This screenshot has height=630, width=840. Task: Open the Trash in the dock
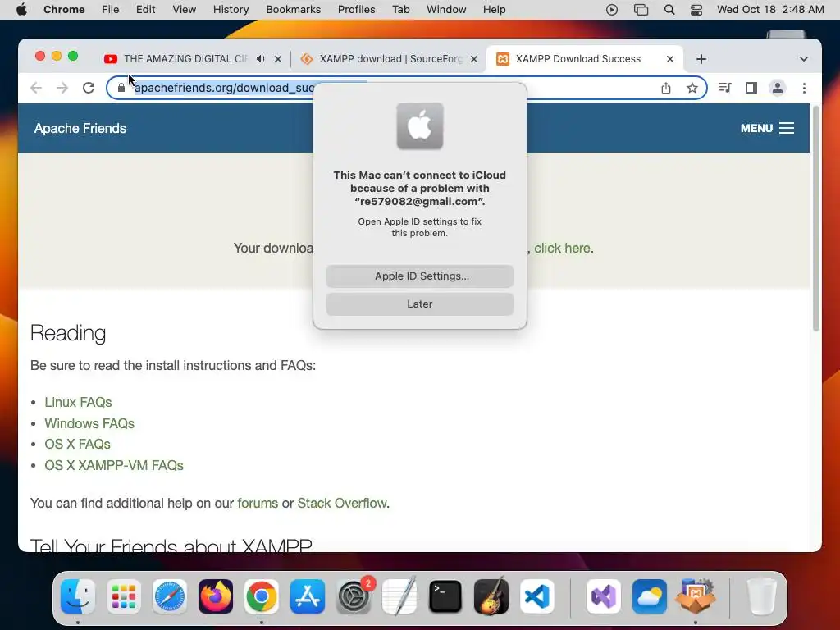(x=762, y=596)
